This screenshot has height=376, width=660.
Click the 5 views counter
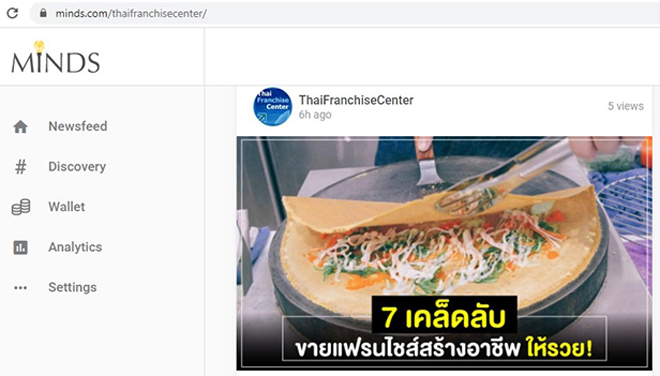point(625,106)
